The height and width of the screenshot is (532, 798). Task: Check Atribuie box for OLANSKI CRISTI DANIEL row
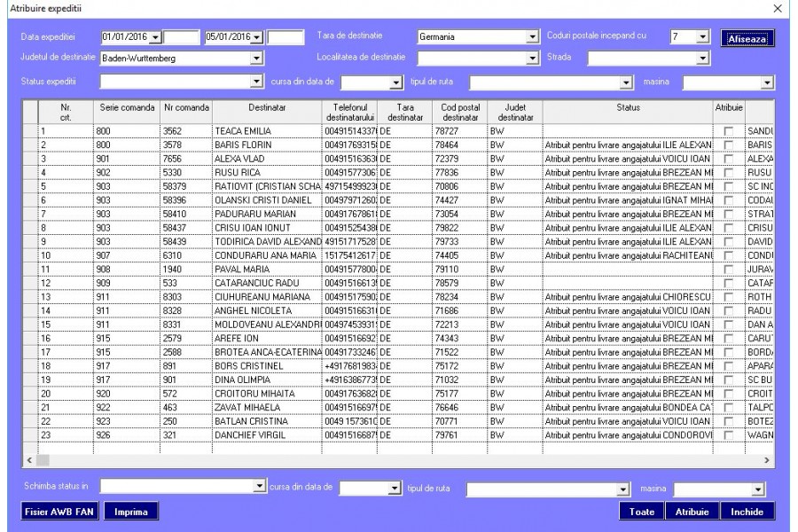pyautogui.click(x=729, y=200)
